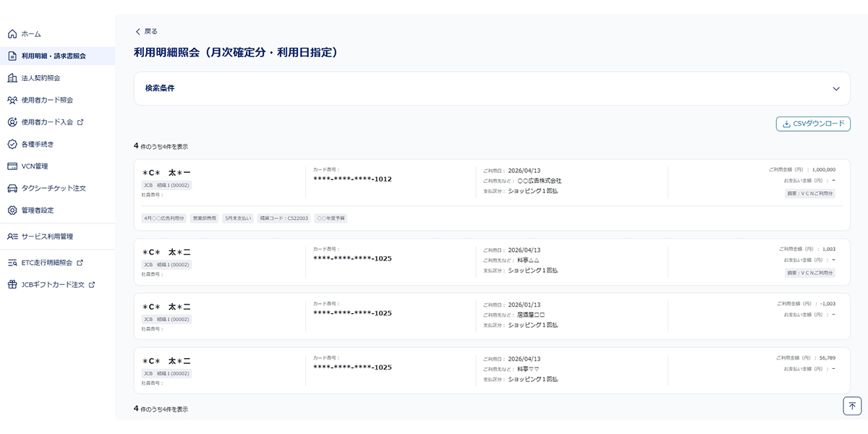
Task: Click the 4月〇〇広告利用分 tag
Action: coord(164,218)
